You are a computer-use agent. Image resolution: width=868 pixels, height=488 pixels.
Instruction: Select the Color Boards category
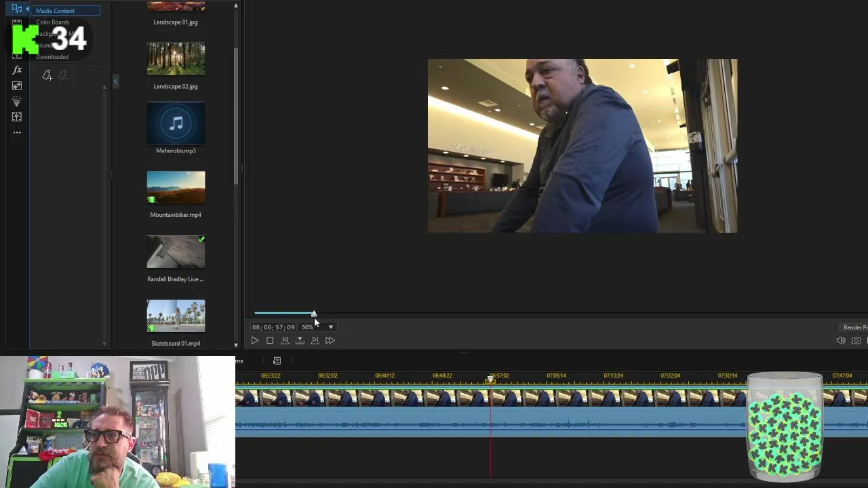click(x=53, y=22)
